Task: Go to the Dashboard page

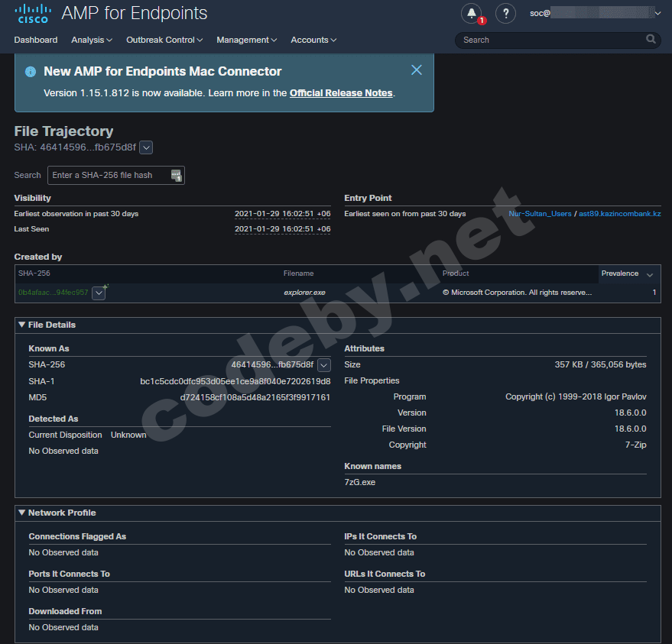Action: 35,40
